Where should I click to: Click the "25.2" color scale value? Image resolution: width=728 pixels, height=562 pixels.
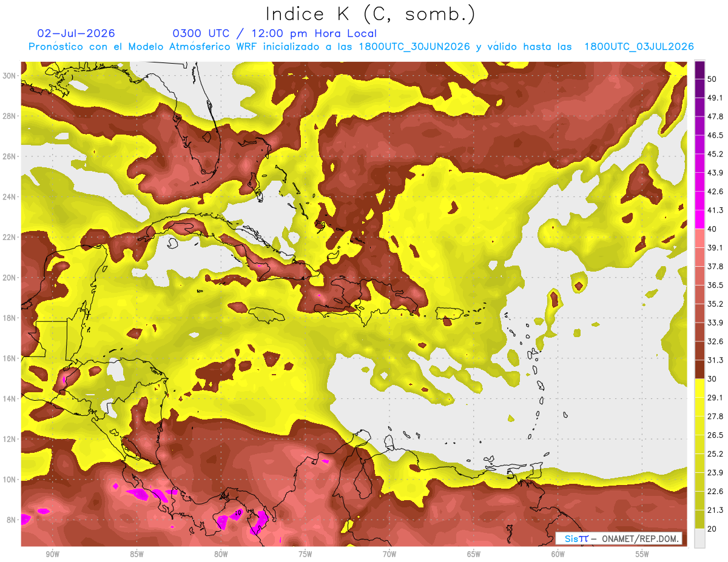tap(715, 453)
